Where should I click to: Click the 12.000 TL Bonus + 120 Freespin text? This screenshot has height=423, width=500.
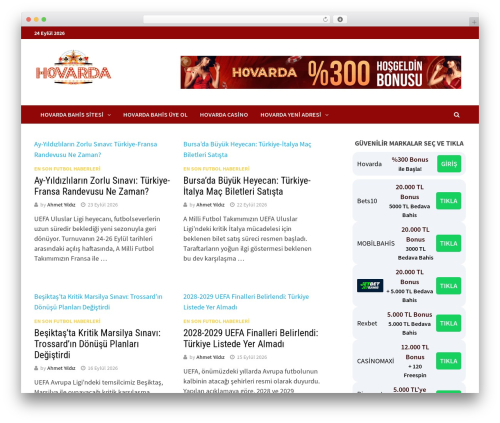tap(415, 361)
